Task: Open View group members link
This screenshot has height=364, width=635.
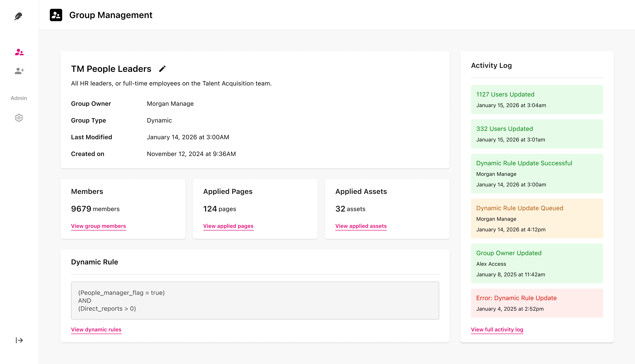Action: 99,226
